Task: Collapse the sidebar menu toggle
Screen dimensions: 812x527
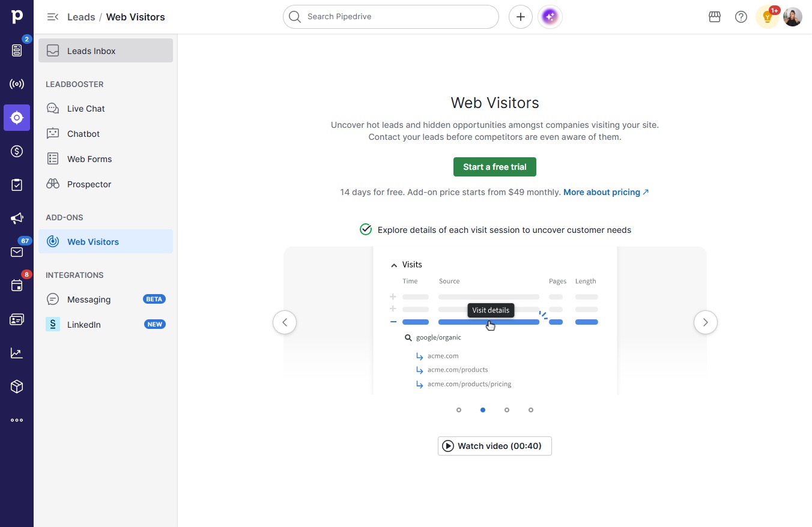Action: point(53,17)
